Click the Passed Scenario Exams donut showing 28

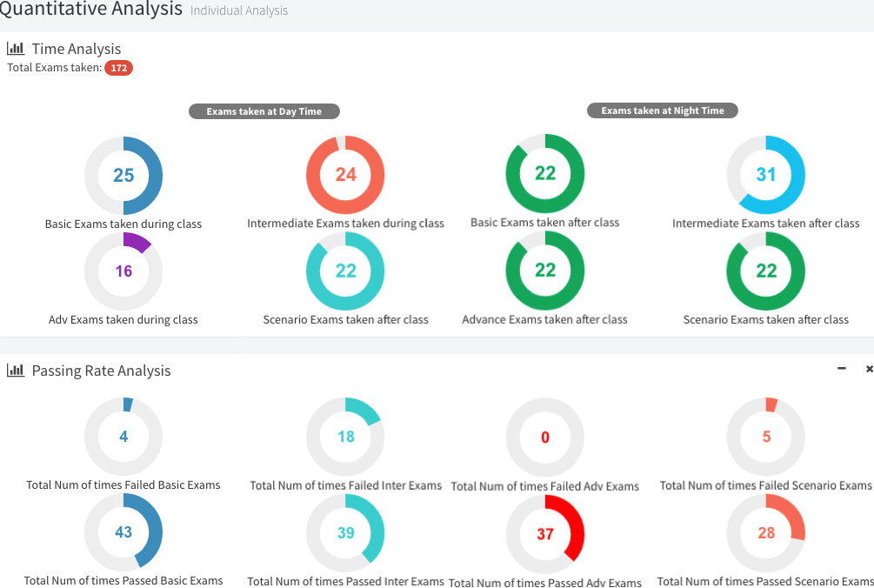(765, 532)
